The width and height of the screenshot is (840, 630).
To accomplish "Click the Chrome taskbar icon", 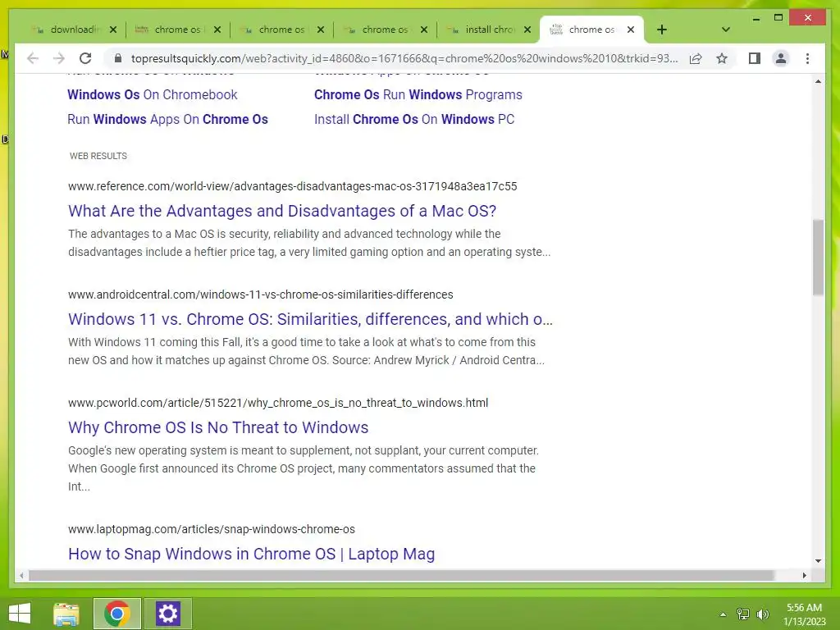I will coord(117,614).
